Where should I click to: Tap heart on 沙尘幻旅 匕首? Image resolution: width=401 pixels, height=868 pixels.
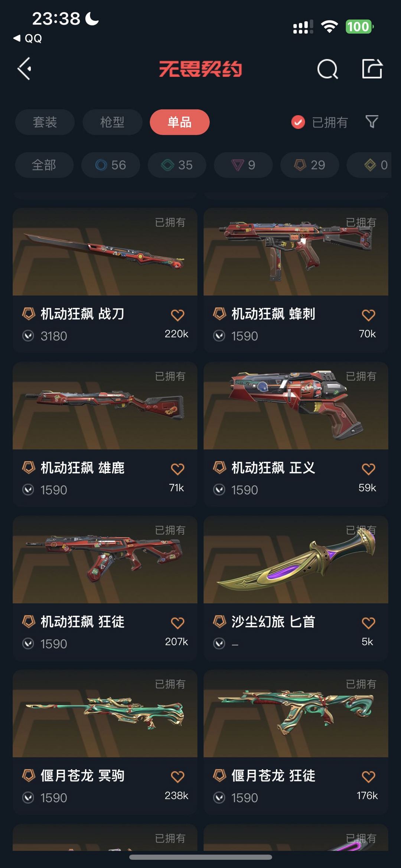368,622
